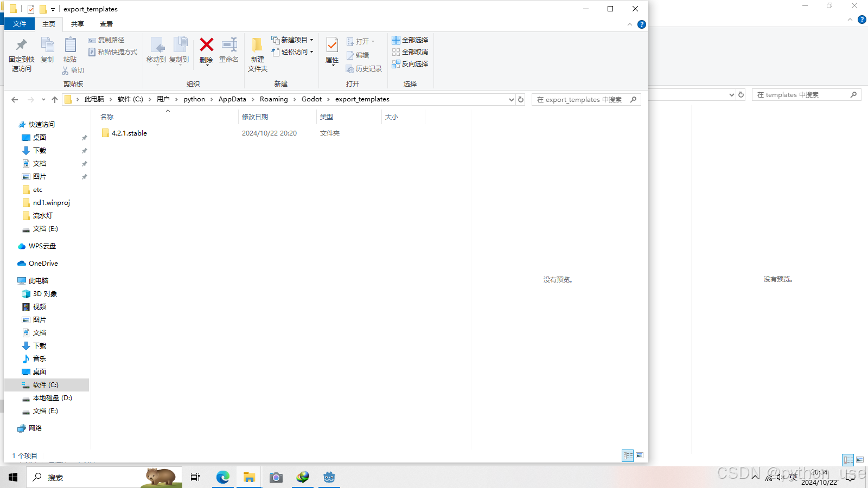The image size is (868, 488).
Task: Open the 文件 (File) menu tab
Action: 20,24
